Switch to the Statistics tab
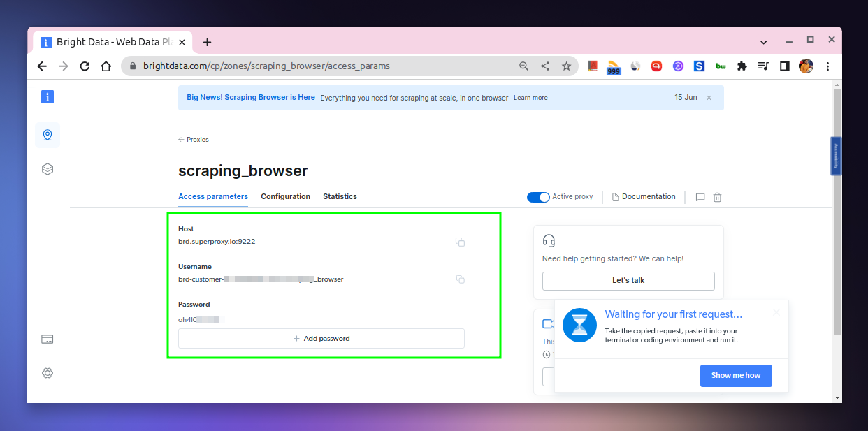 click(x=340, y=197)
